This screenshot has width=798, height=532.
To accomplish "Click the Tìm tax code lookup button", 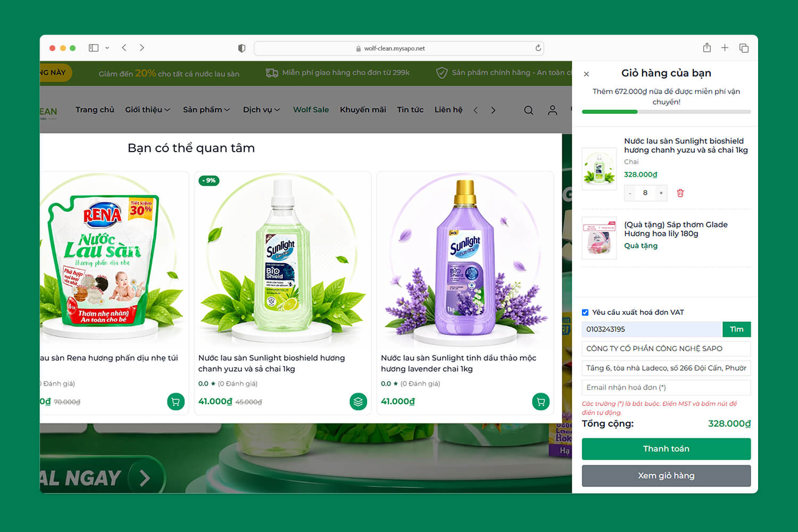I will point(737,329).
